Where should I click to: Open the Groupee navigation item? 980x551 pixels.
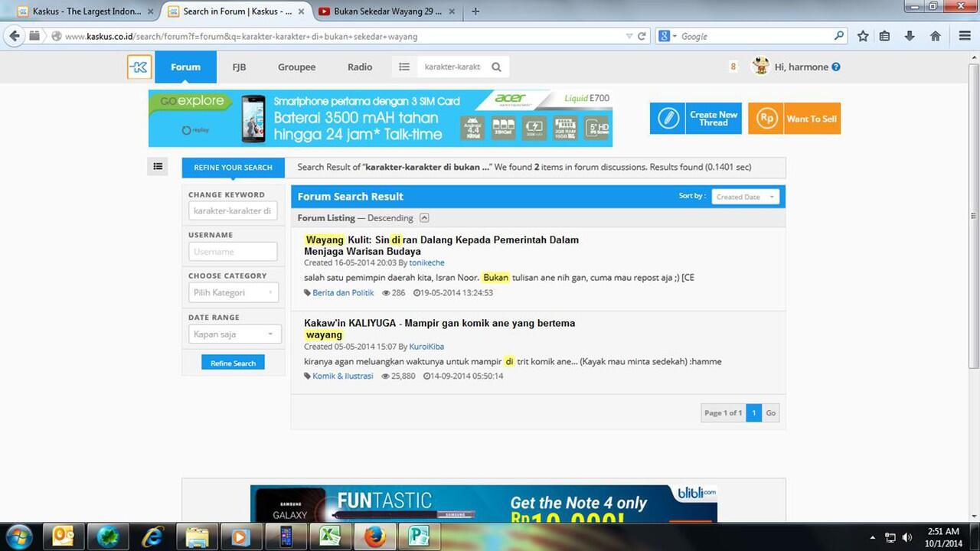[x=297, y=67]
